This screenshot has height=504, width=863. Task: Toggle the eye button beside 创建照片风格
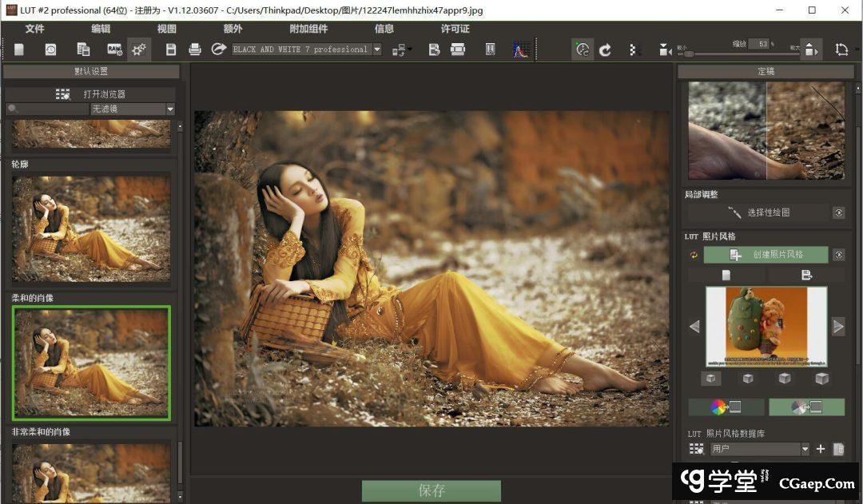click(838, 255)
